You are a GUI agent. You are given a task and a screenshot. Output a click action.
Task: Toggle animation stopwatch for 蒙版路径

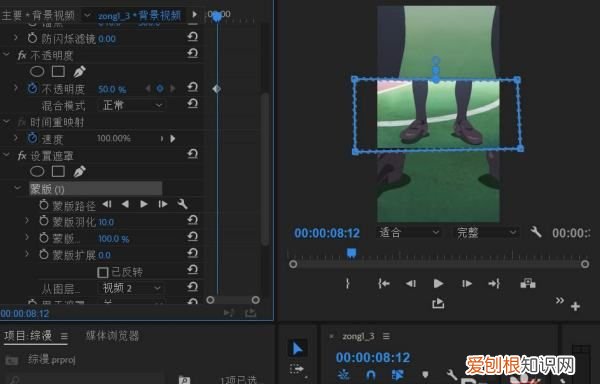[x=44, y=205]
